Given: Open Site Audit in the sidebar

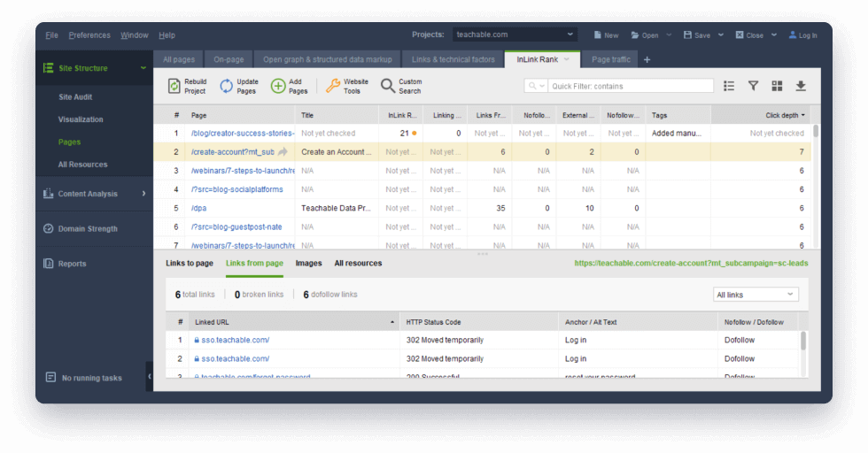Looking at the screenshot, I should 75,96.
